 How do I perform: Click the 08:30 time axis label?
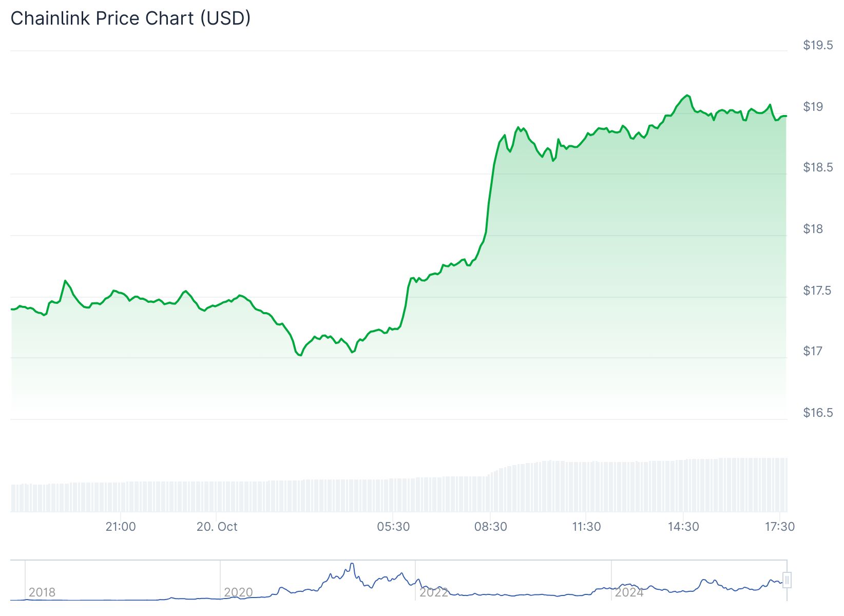pos(490,527)
